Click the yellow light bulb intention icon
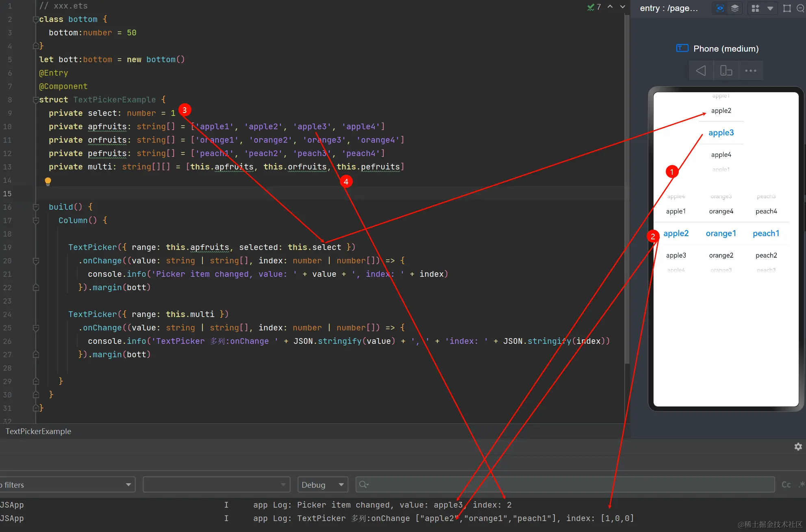The height and width of the screenshot is (532, 806). coord(48,181)
